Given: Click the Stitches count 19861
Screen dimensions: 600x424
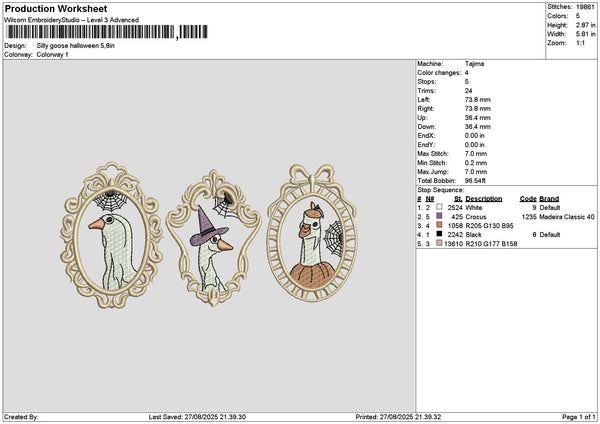Looking at the screenshot, I should (585, 7).
